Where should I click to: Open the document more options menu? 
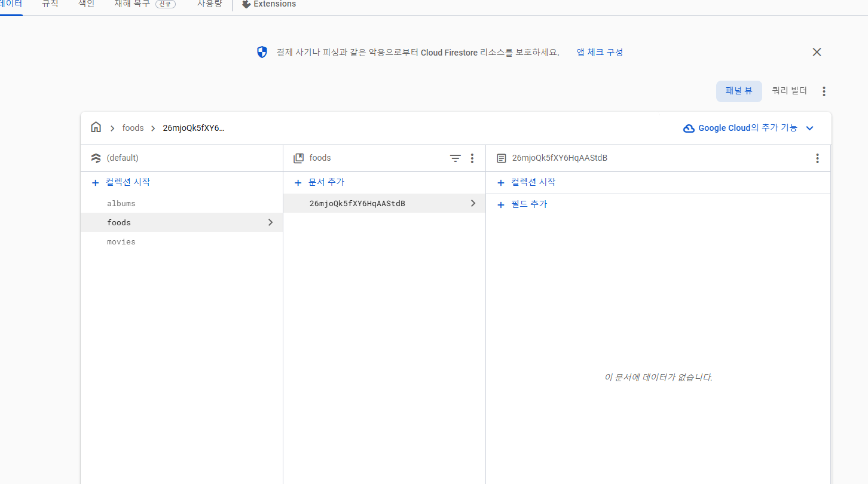[x=818, y=158]
